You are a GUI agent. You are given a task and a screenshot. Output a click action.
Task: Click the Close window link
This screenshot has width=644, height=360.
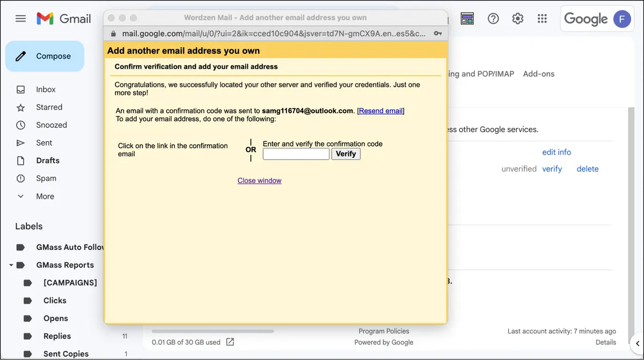tap(259, 181)
